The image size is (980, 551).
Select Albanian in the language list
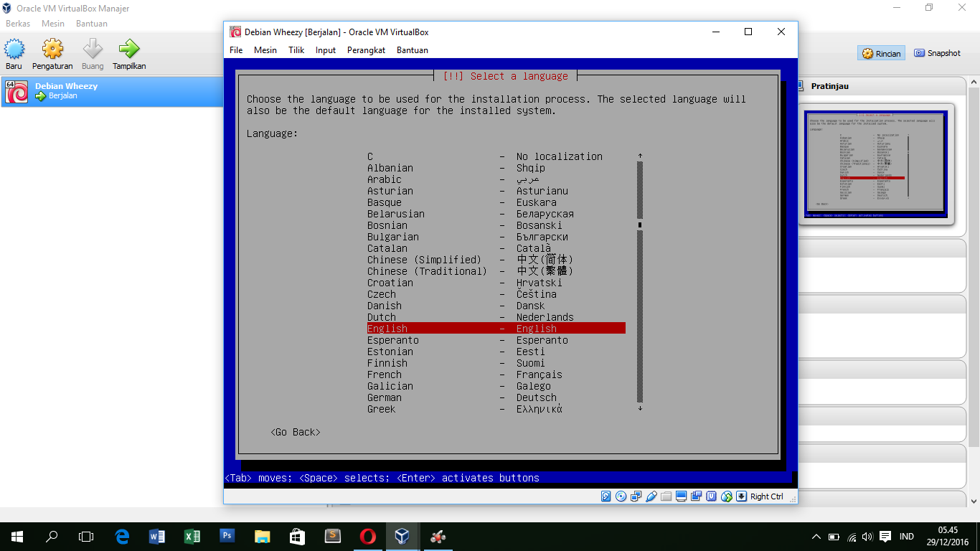(x=496, y=168)
